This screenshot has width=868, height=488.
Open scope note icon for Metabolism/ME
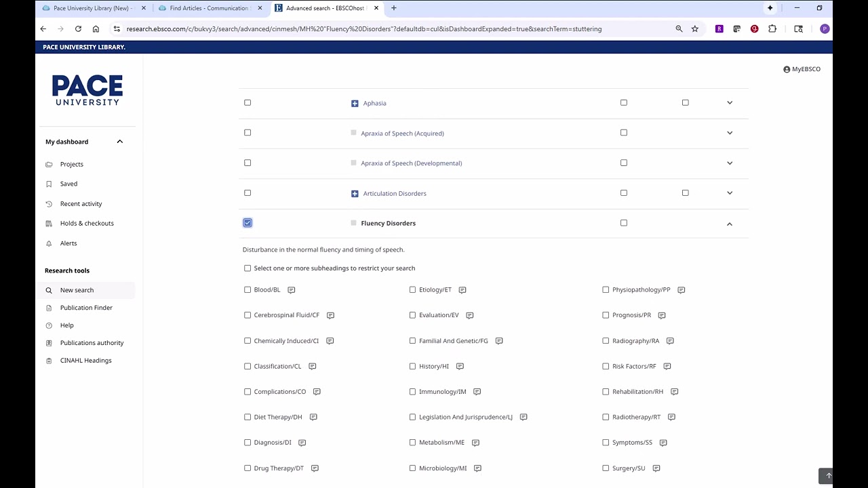coord(476,443)
